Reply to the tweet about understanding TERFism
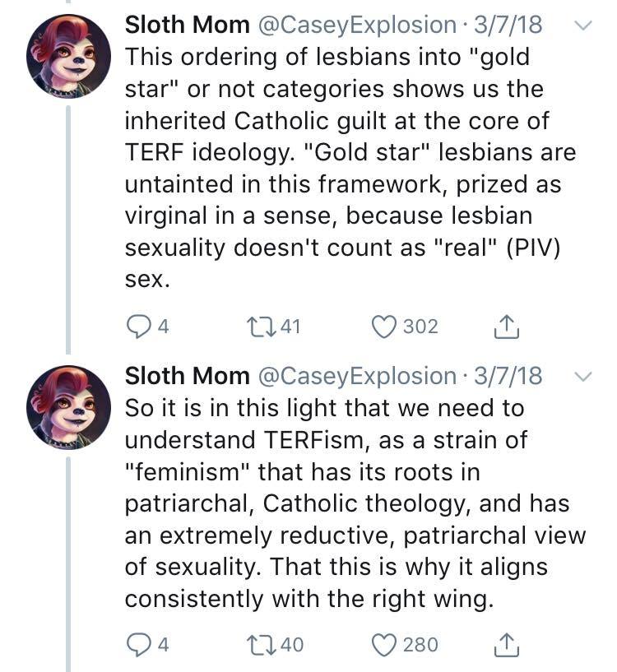 pyautogui.click(x=137, y=644)
